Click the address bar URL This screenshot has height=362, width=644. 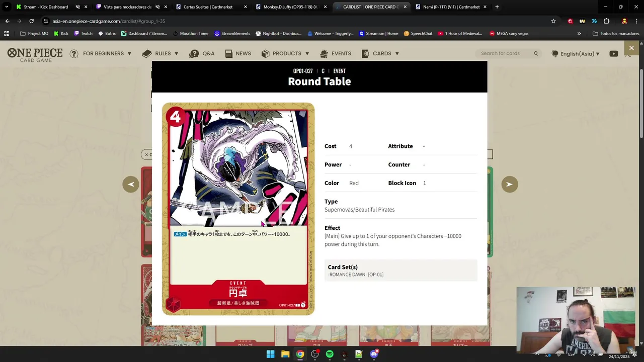point(109,21)
